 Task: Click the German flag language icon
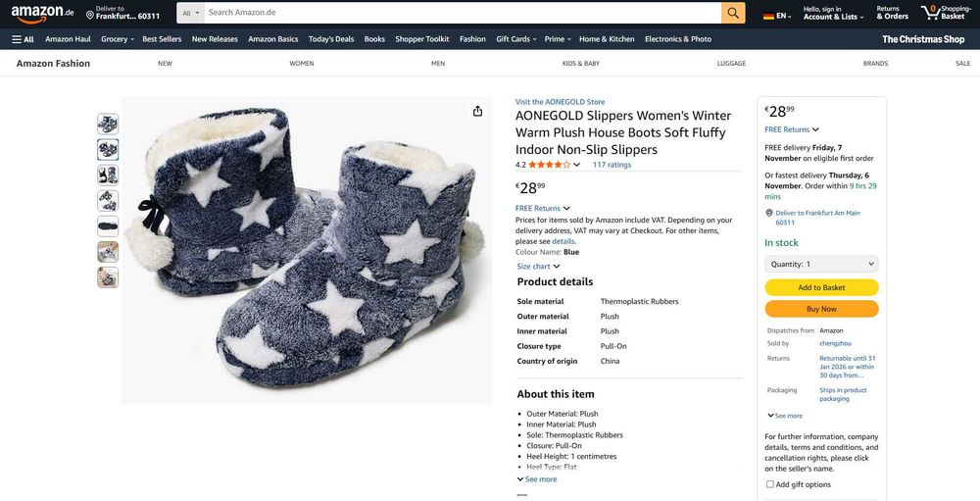tap(768, 16)
